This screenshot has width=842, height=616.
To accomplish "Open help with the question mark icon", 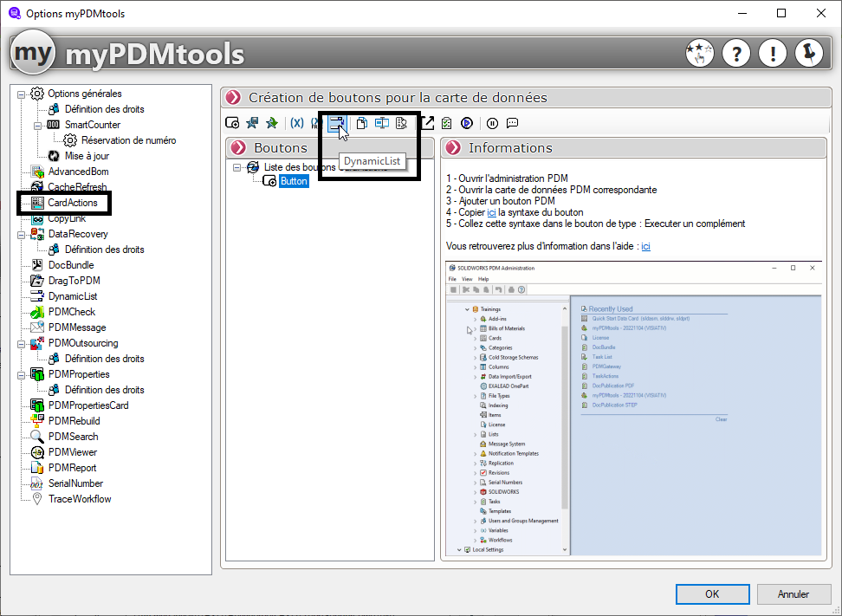I will [x=735, y=54].
